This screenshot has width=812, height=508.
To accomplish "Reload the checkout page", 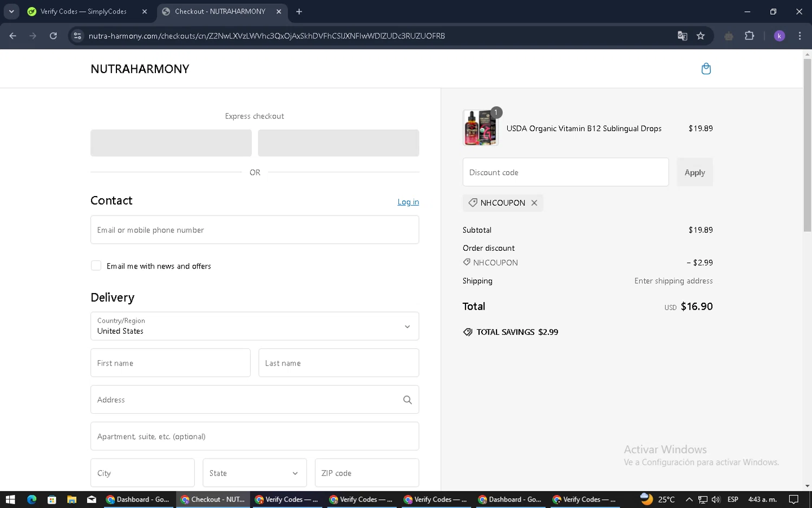I will click(x=53, y=36).
